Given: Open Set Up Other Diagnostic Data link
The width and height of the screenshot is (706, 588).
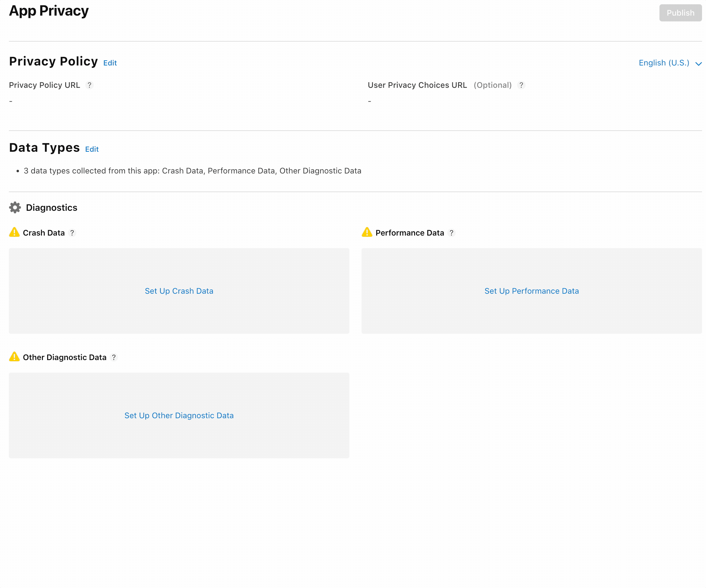Looking at the screenshot, I should 179,415.
